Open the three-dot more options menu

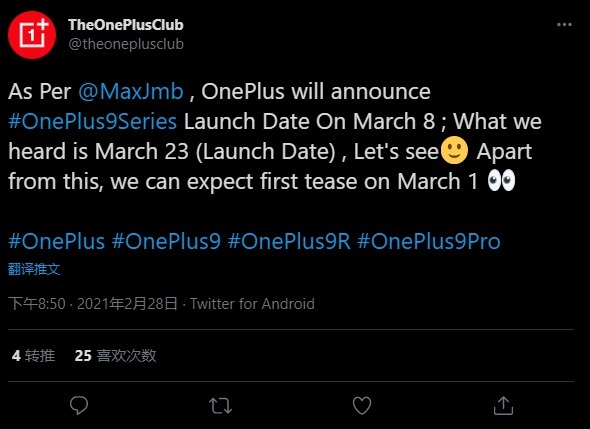tap(564, 25)
